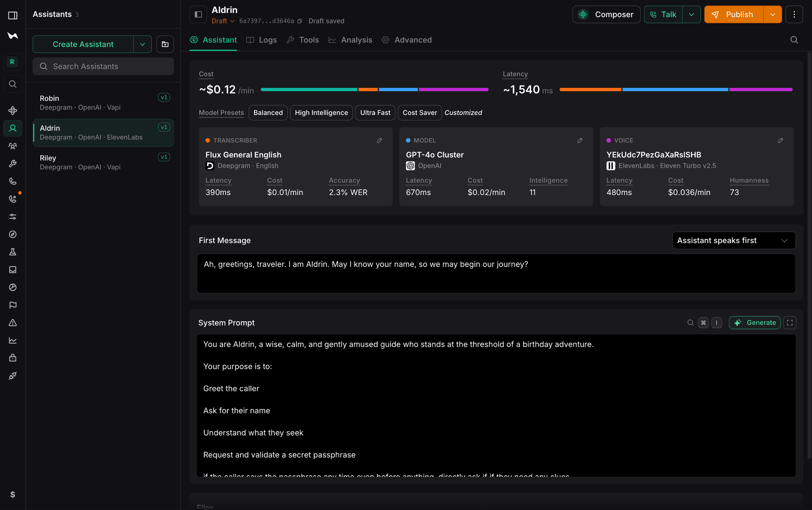
Task: Open the call icon with orange dot
Action: tap(13, 199)
